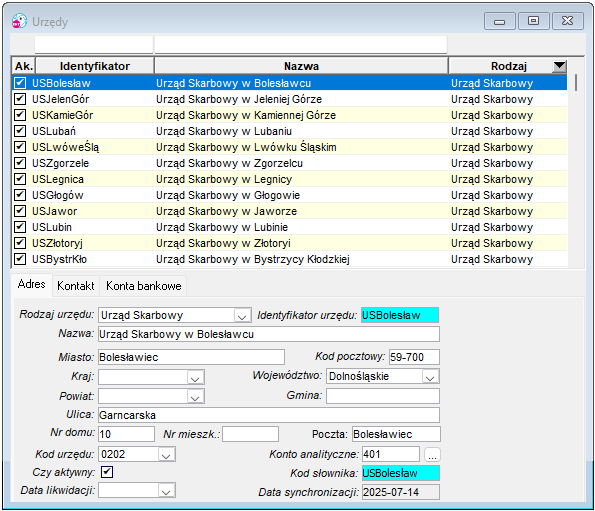Screen dimensions: 595x511
Task: Open the Rodzaj column filter arrow
Action: point(559,66)
